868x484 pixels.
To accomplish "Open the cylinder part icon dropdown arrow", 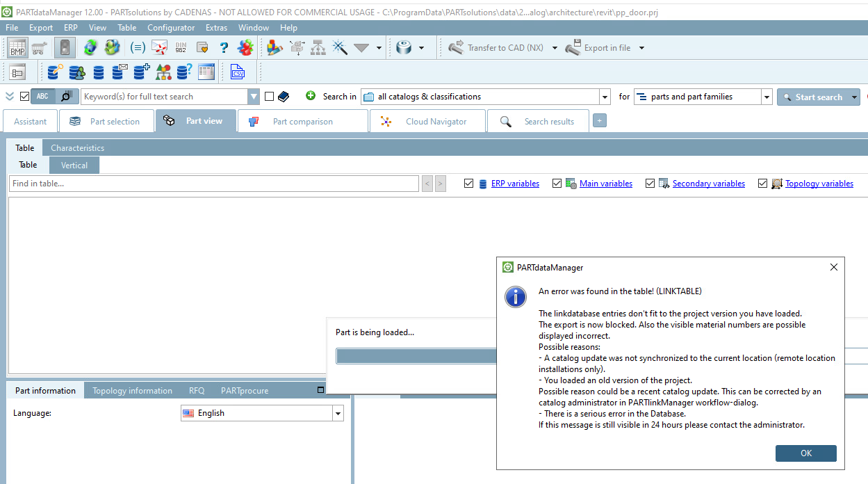I will (x=422, y=48).
